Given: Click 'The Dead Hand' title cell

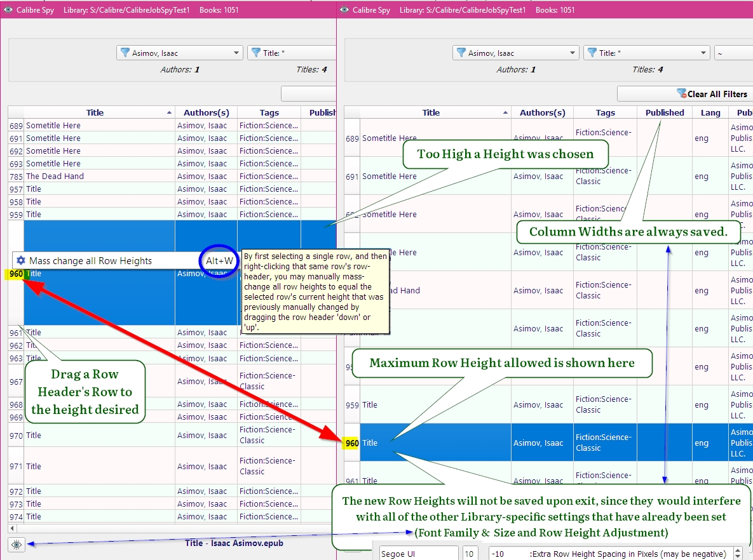Looking at the screenshot, I should tap(99, 176).
